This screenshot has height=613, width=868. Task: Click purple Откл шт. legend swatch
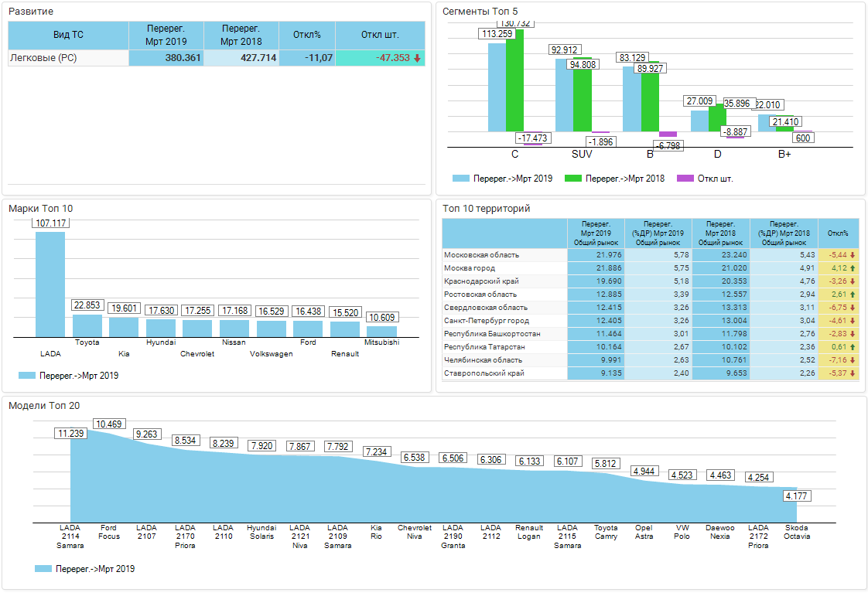(x=685, y=179)
